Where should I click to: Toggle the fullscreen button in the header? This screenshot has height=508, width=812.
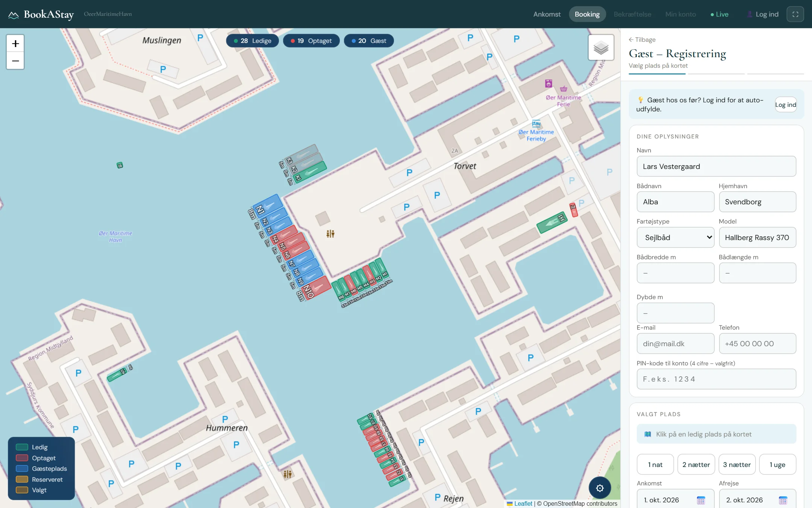click(795, 14)
